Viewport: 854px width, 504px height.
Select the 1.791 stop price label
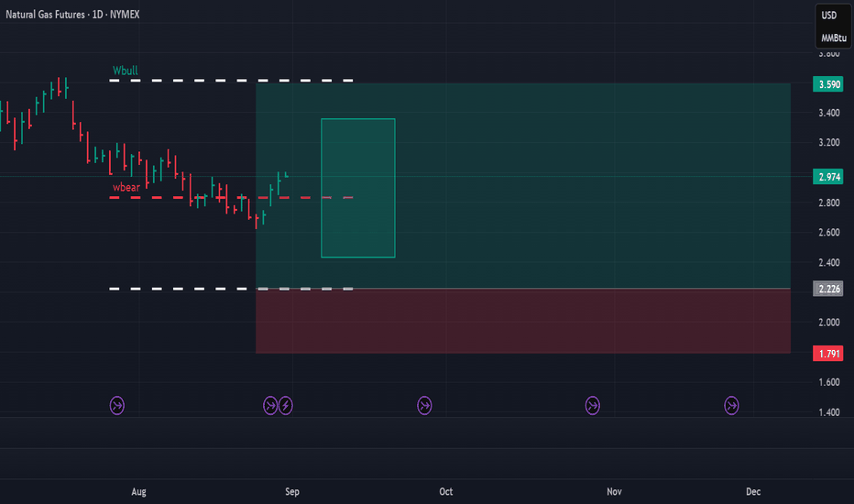[x=827, y=354]
